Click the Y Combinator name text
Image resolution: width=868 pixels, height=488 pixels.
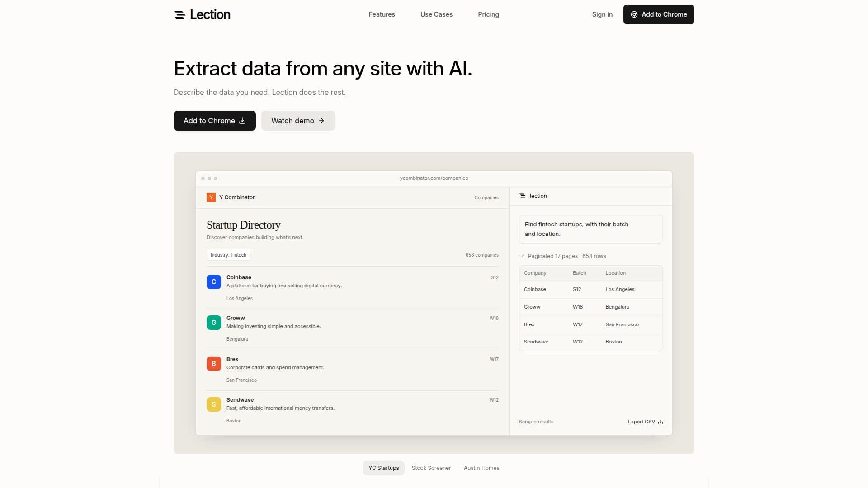pyautogui.click(x=237, y=197)
